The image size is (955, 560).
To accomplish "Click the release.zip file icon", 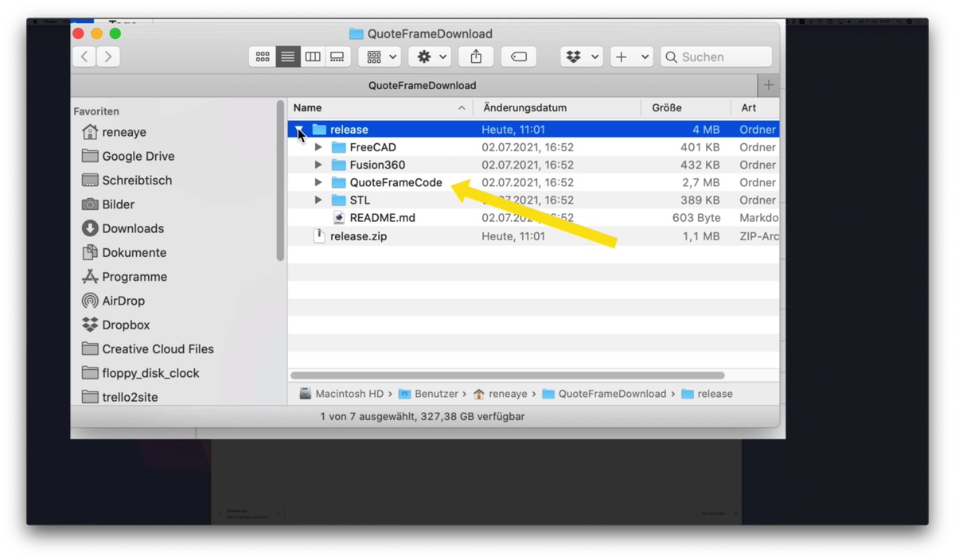I will point(319,235).
